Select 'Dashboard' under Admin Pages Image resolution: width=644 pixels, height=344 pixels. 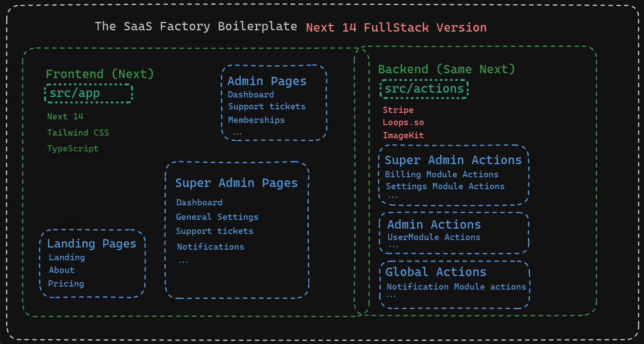[x=251, y=94]
